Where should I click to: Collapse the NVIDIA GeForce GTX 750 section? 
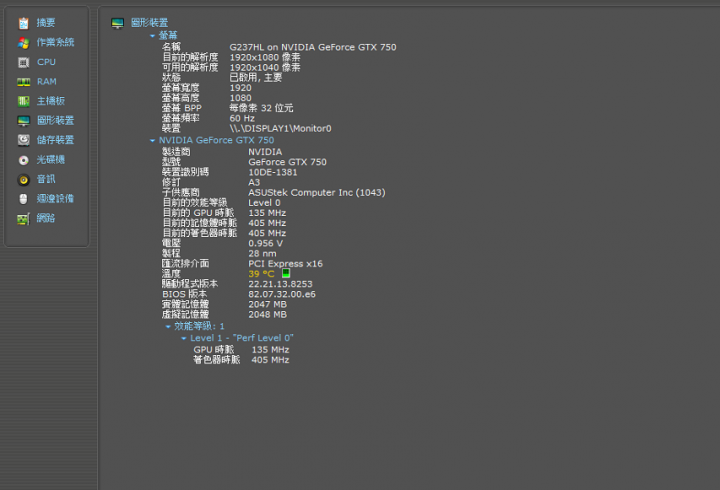coord(152,141)
